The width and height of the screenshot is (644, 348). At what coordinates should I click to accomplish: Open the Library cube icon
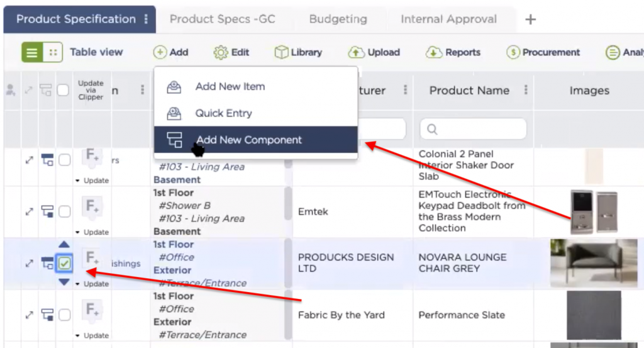[298, 52]
